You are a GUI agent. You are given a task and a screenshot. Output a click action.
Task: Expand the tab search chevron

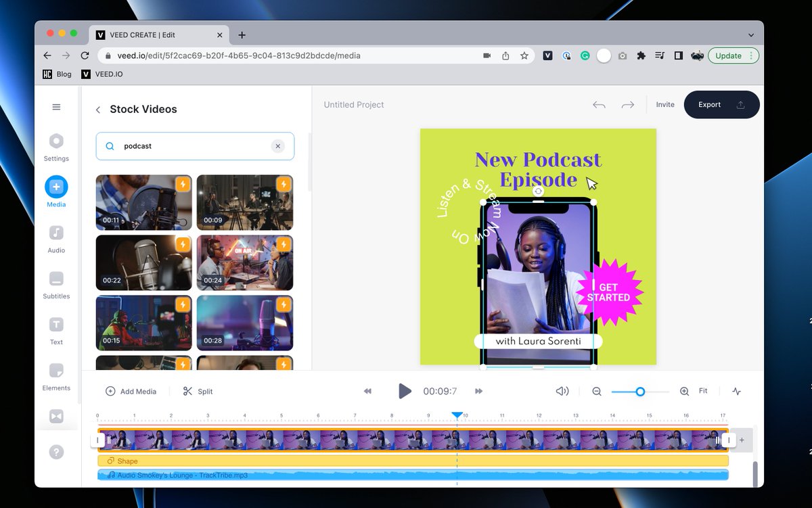coord(751,35)
